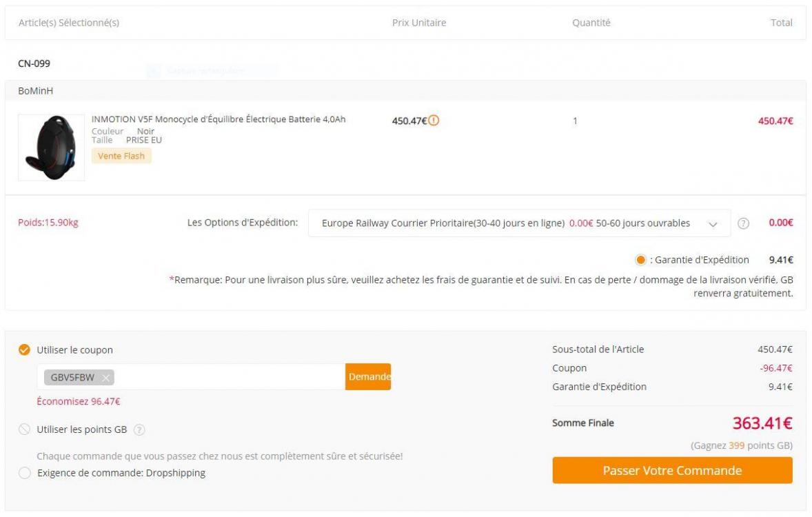
Task: Click the Gagnez 399 points GB text
Action: 742,445
